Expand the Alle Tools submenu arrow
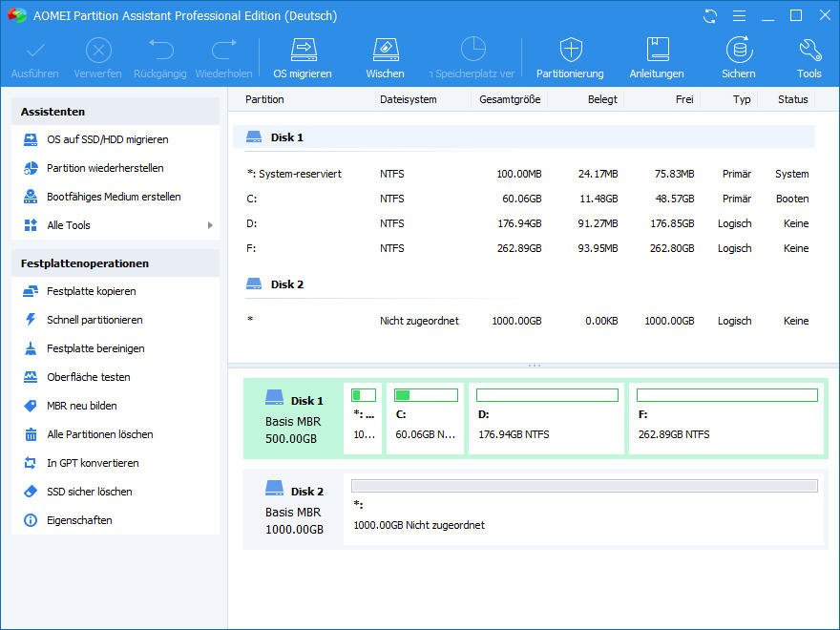The image size is (840, 630). 210,225
